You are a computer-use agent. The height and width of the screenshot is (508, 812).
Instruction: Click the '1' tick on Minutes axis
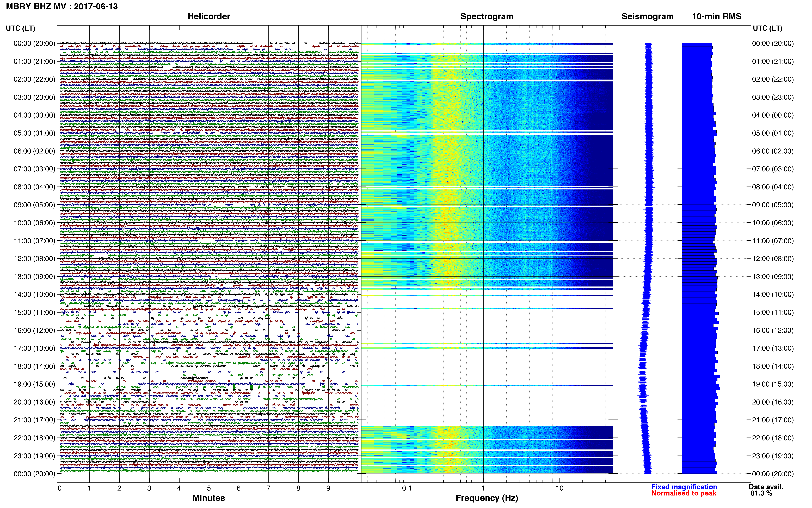pyautogui.click(x=89, y=488)
